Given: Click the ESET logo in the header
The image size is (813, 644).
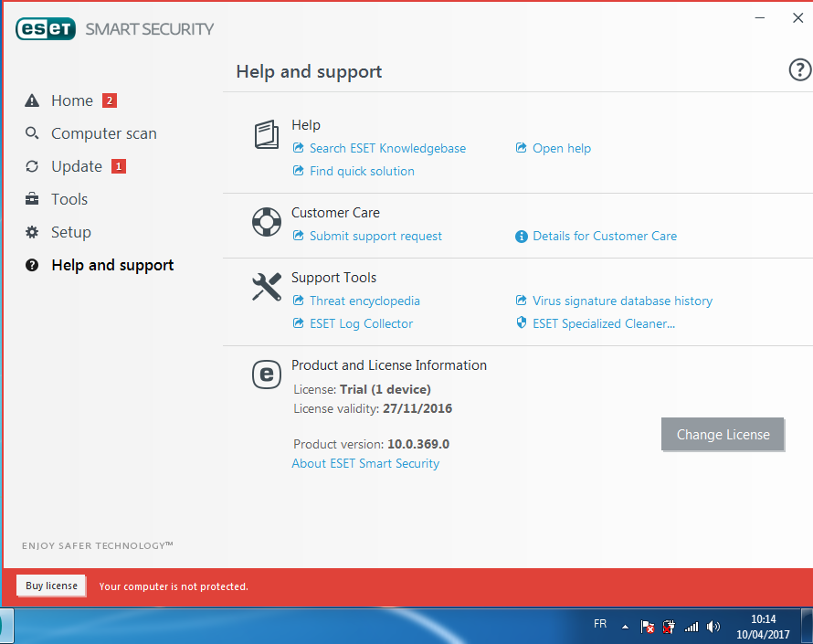Looking at the screenshot, I should 46,29.
